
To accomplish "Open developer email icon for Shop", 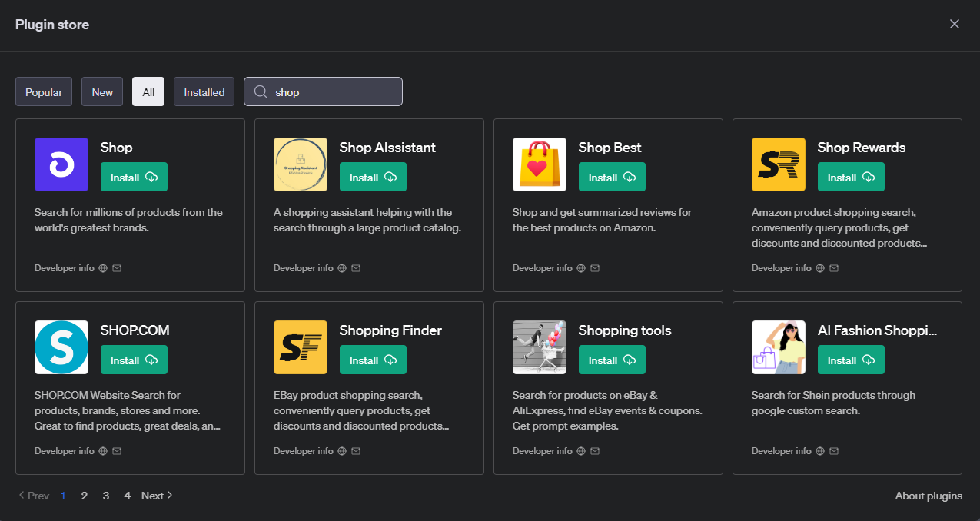I will (x=117, y=268).
